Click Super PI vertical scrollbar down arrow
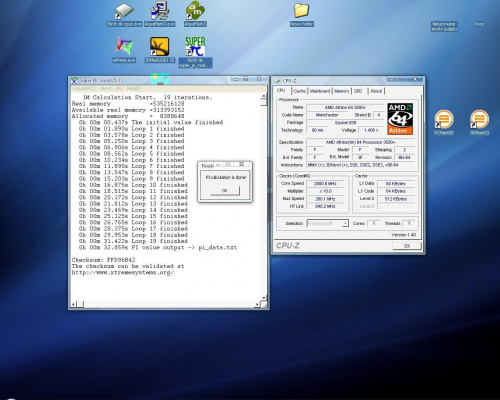The width and height of the screenshot is (500, 400). coord(263,298)
